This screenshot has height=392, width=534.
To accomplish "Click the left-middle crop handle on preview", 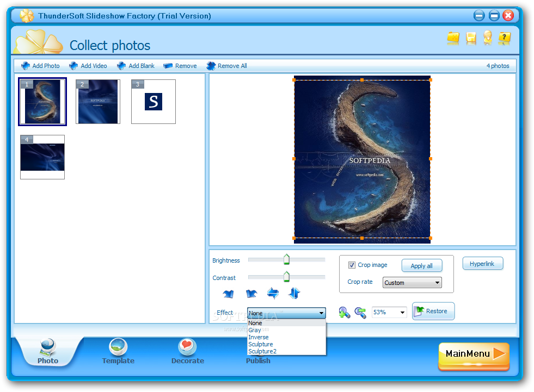I will coord(294,159).
